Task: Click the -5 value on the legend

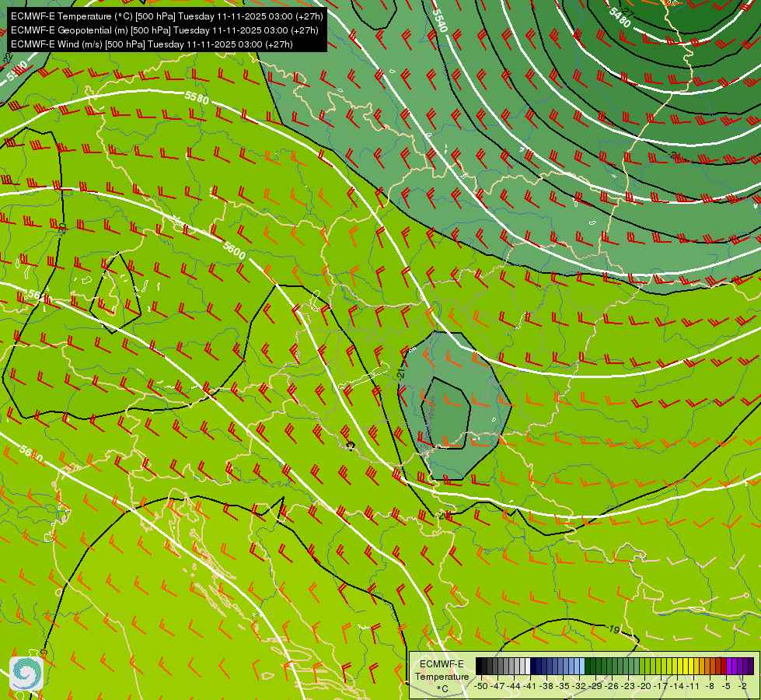Action: [725, 686]
